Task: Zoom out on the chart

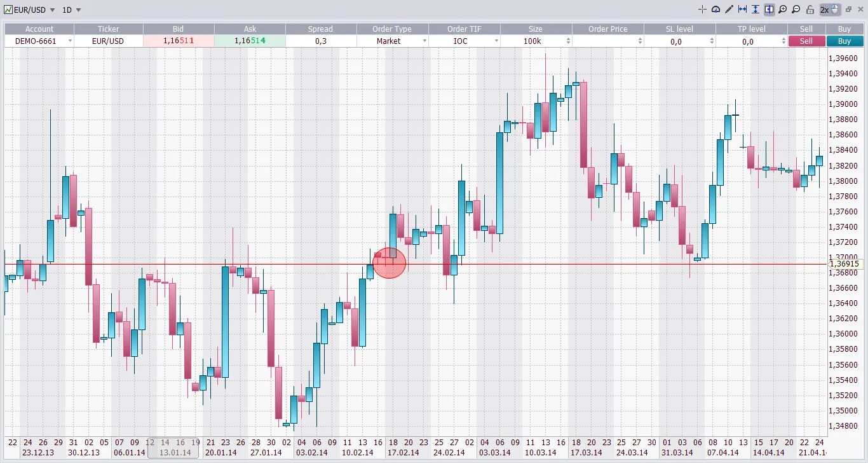Action: pos(796,9)
